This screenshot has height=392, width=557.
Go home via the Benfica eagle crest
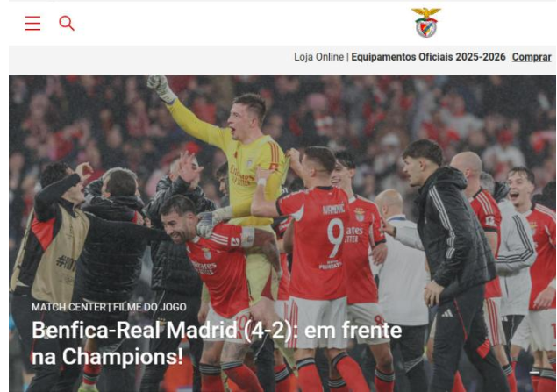[x=426, y=23]
